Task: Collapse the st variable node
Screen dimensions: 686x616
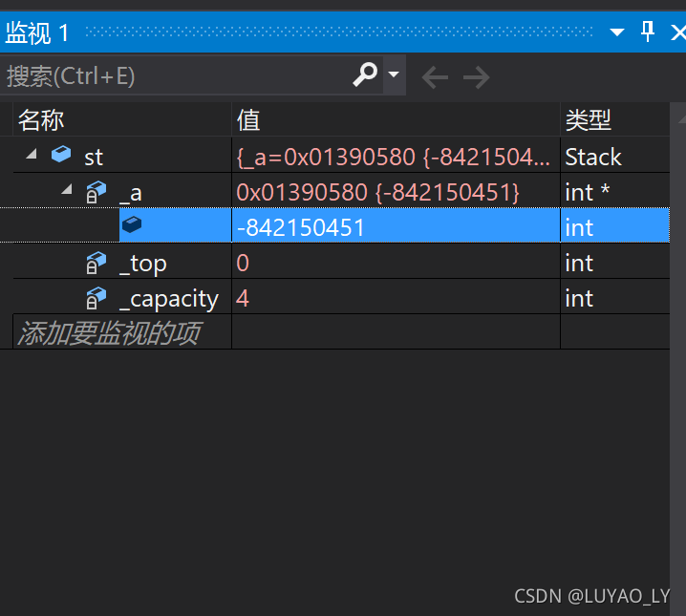Action: (x=32, y=154)
